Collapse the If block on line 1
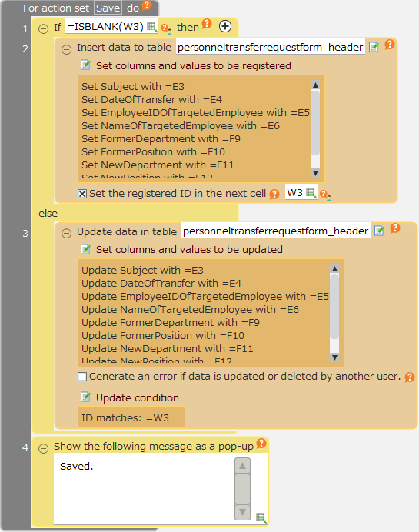The height and width of the screenshot is (532, 419). tap(43, 28)
